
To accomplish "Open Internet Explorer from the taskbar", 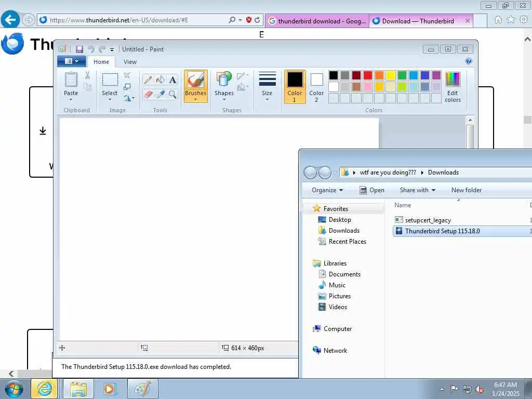I will [45, 389].
